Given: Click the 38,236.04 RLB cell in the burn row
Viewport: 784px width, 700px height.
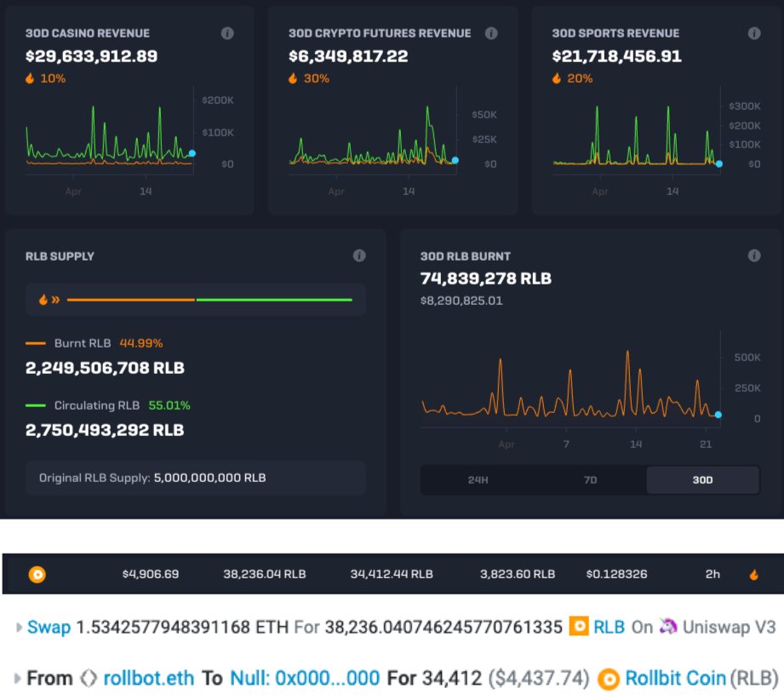Looking at the screenshot, I should tap(265, 574).
